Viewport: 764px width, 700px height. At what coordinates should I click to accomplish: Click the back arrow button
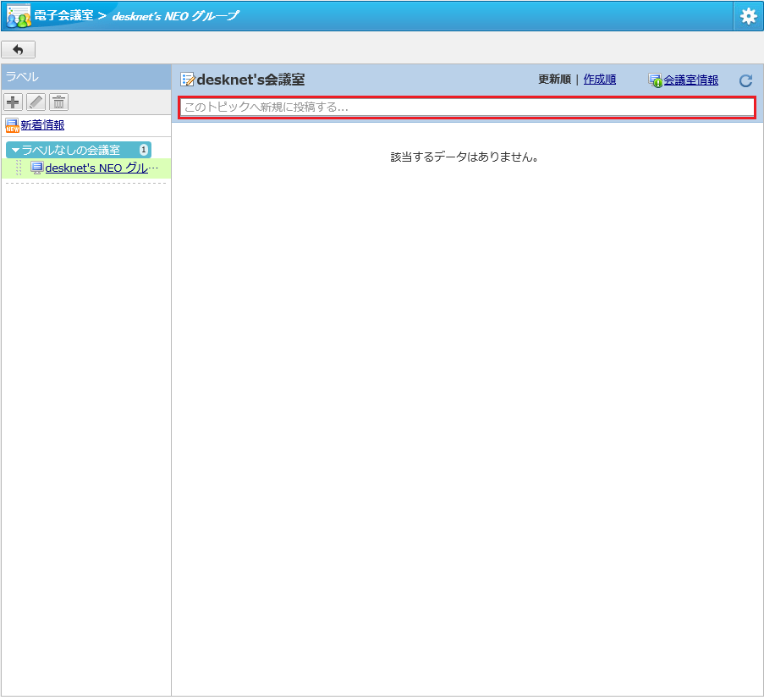[x=18, y=50]
